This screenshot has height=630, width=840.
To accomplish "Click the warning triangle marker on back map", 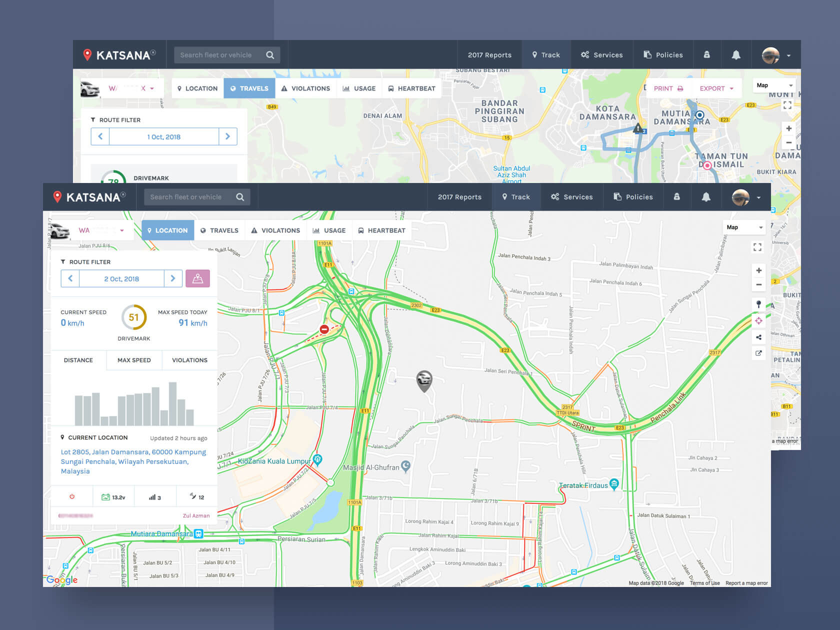I will tap(638, 128).
